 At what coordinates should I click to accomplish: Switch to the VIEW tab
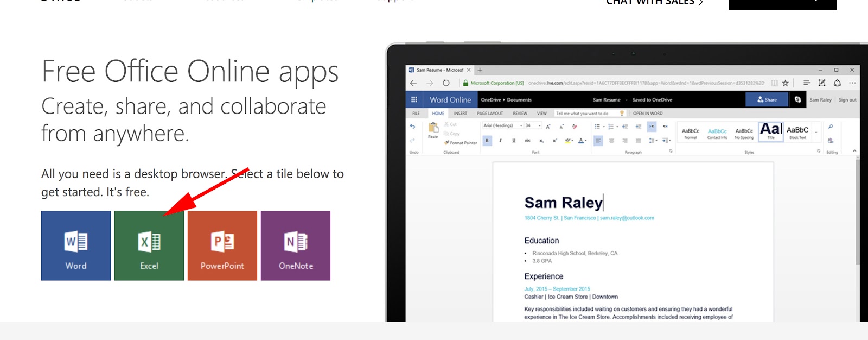[x=542, y=114]
